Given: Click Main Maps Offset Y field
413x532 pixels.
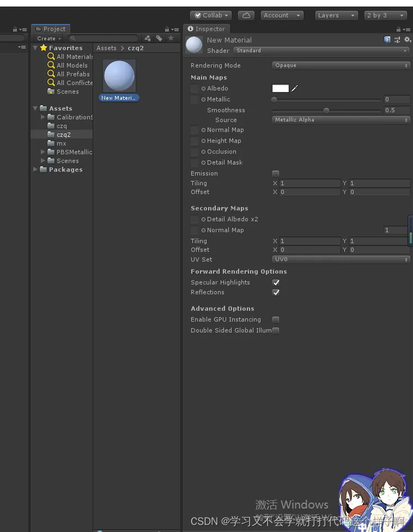Looking at the screenshot, I should [379, 192].
